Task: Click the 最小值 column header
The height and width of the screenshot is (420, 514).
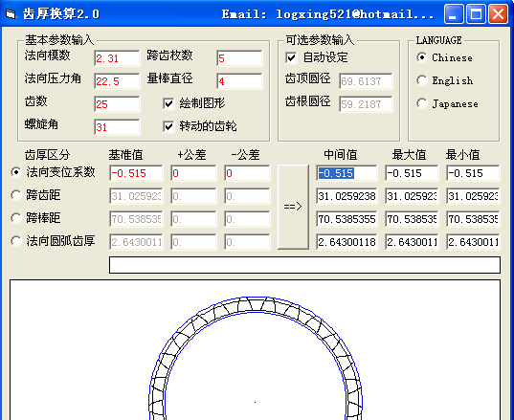Action: [x=462, y=155]
